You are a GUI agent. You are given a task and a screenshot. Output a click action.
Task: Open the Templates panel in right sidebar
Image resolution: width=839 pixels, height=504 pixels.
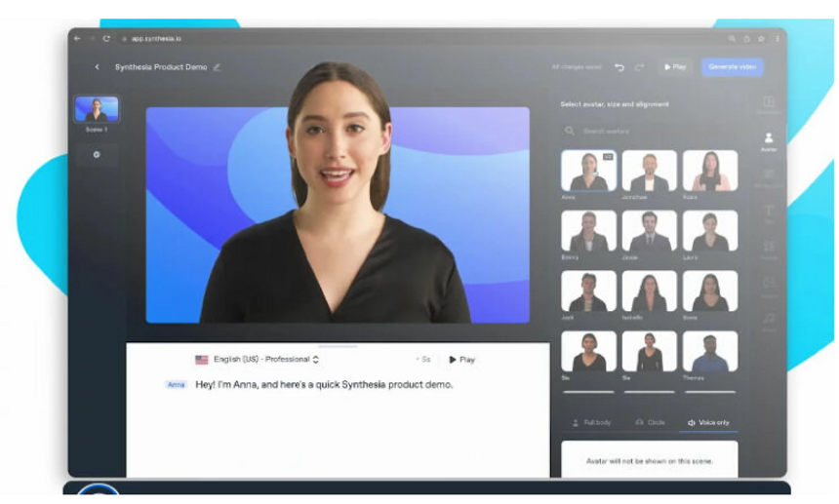pyautogui.click(x=769, y=104)
